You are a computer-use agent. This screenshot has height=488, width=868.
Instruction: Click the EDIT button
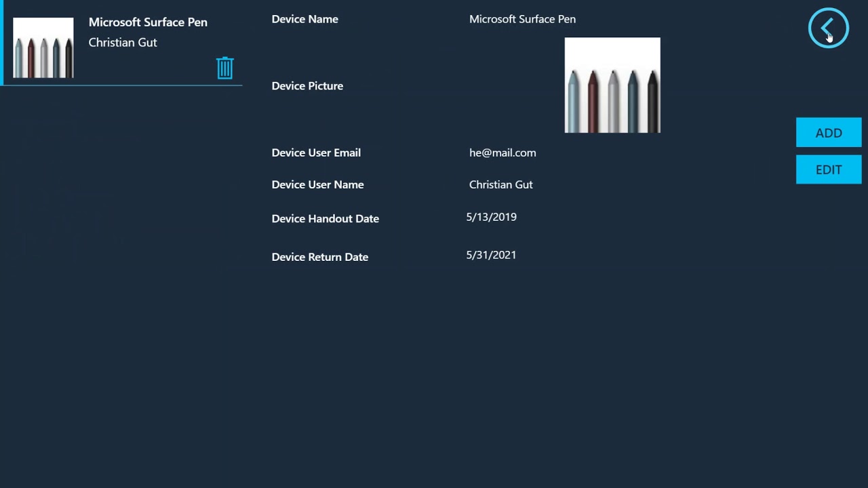click(829, 169)
